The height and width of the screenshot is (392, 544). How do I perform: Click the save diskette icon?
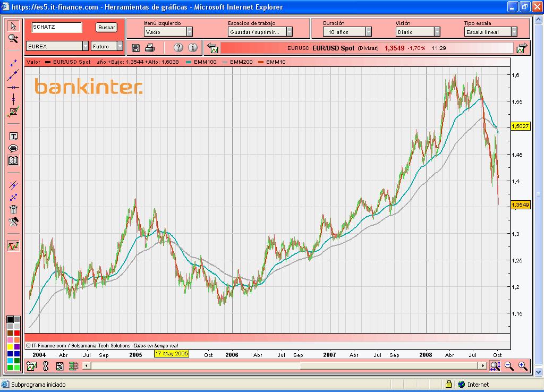pyautogui.click(x=135, y=48)
